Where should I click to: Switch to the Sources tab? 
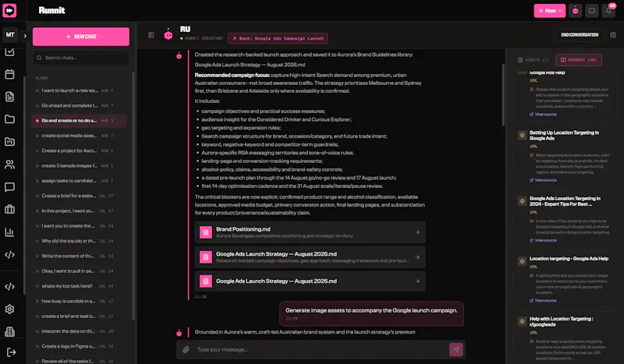click(x=579, y=60)
